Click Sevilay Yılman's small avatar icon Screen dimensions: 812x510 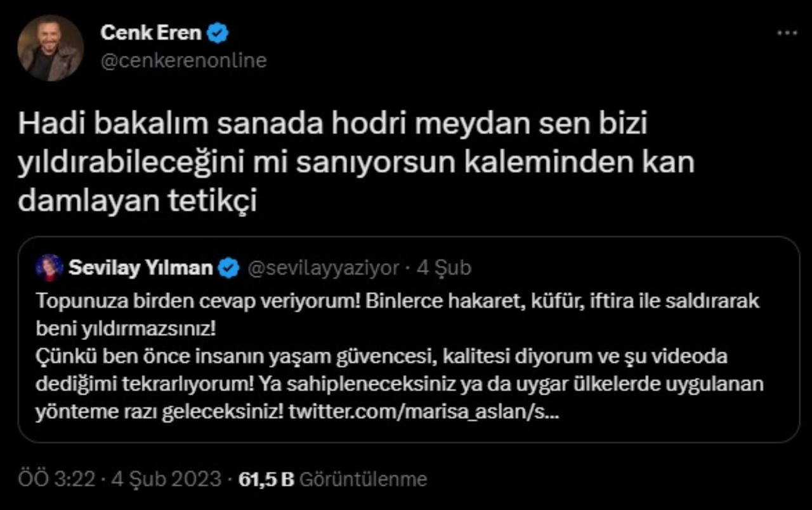[x=49, y=268]
